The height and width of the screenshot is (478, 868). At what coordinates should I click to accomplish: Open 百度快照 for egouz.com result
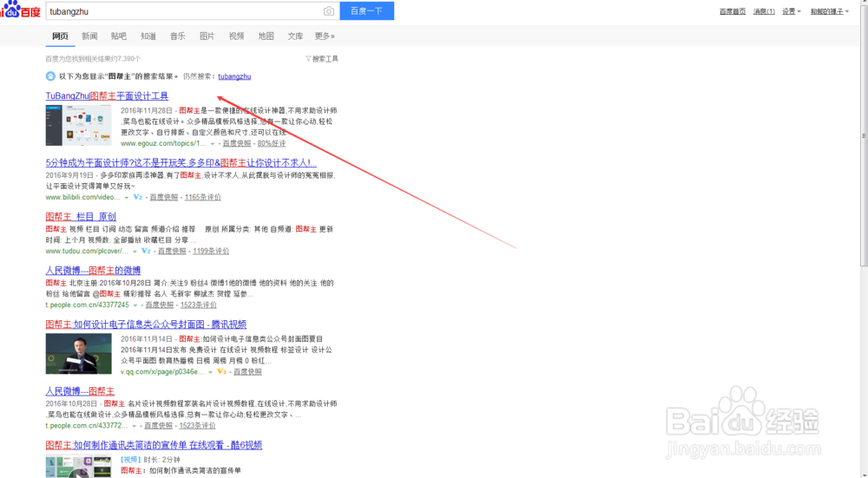(x=236, y=143)
